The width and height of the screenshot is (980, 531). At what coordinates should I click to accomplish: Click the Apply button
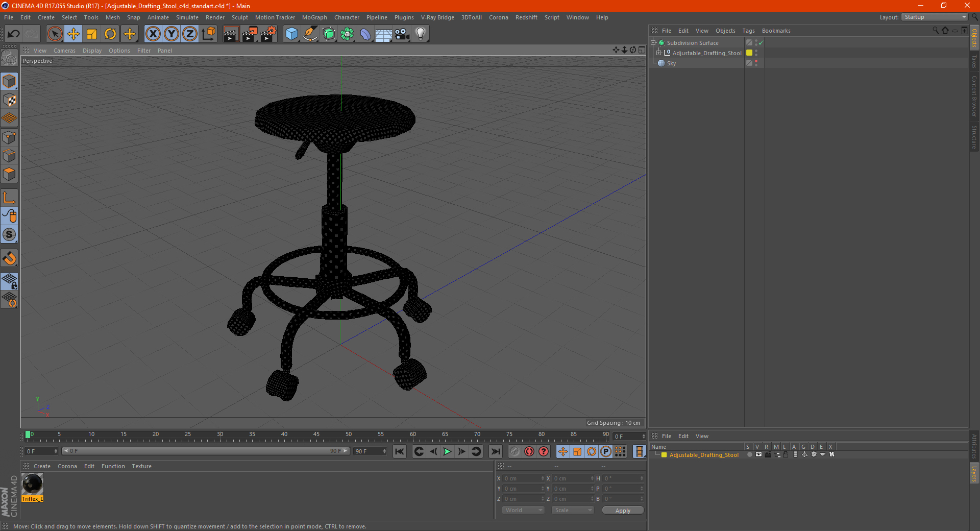623,510
